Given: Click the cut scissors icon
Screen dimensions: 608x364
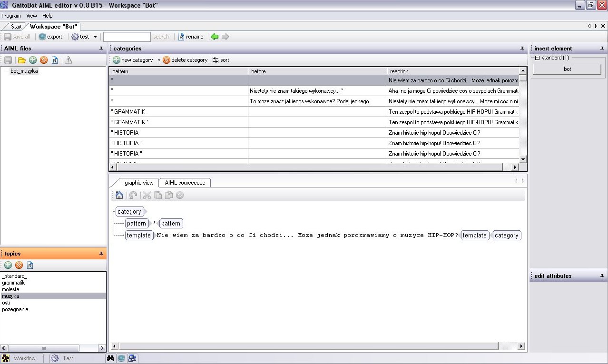Looking at the screenshot, I should [147, 195].
